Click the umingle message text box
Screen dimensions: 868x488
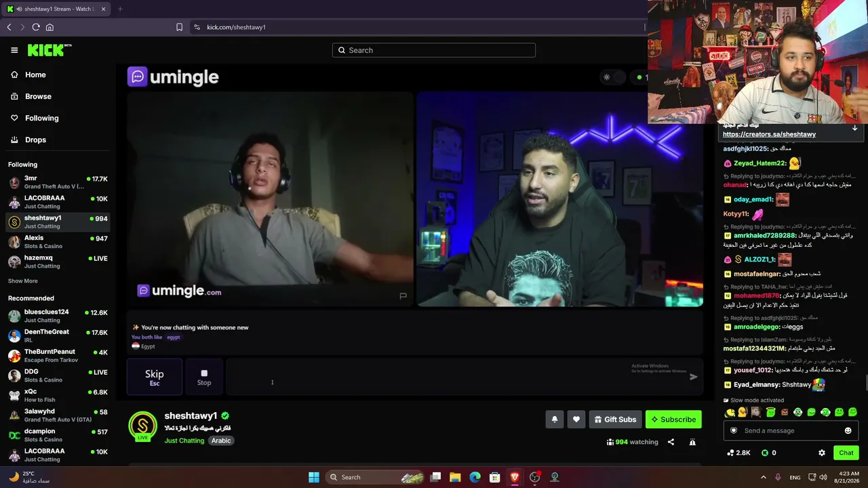tap(454, 377)
